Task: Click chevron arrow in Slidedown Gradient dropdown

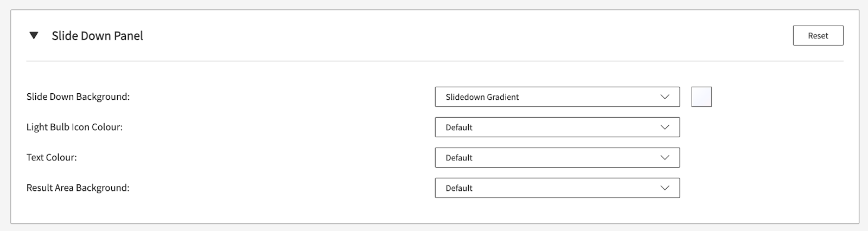Action: [665, 97]
